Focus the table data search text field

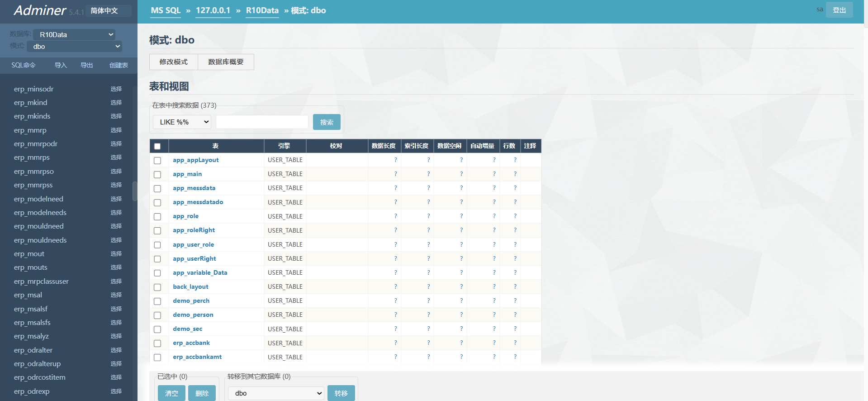click(x=262, y=122)
